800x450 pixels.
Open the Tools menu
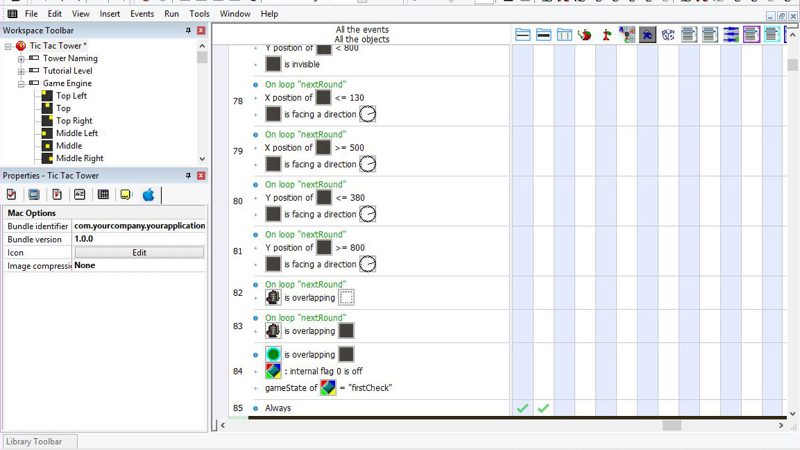(x=199, y=14)
